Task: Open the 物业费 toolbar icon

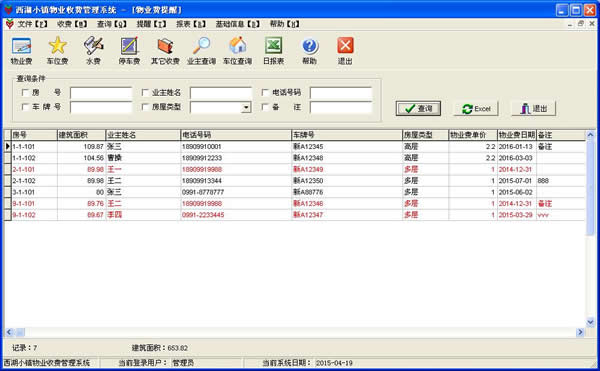Action: (21, 50)
